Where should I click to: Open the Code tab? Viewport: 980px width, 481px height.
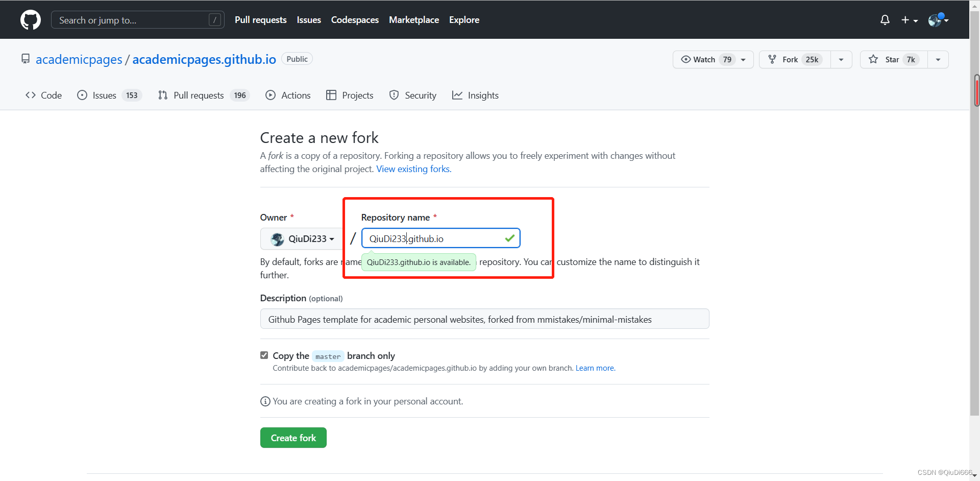[43, 95]
